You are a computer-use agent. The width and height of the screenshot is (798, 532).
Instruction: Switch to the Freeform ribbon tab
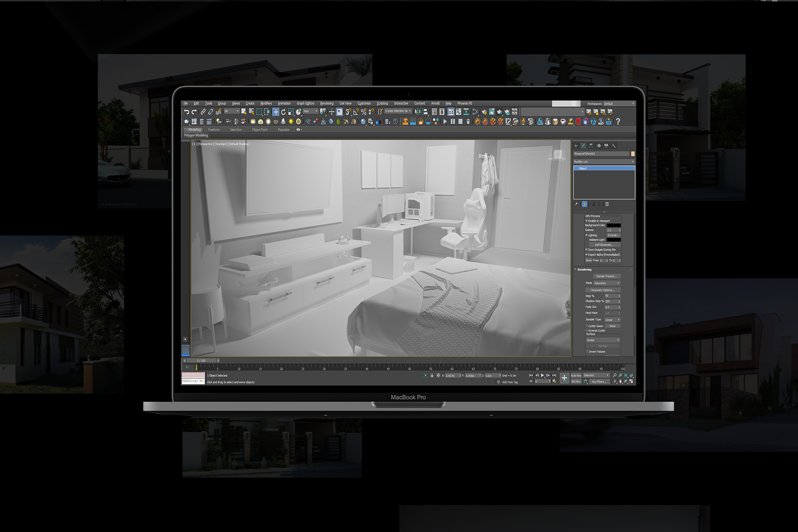(x=214, y=130)
